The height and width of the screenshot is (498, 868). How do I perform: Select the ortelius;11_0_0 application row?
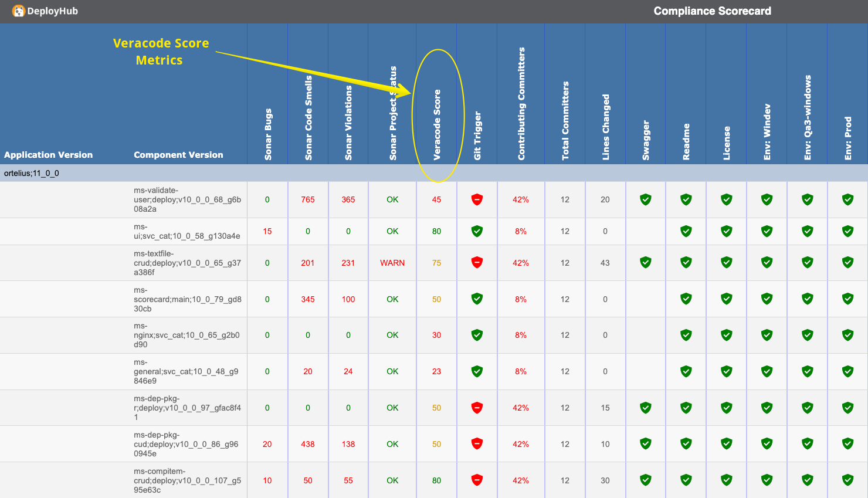[434, 173]
